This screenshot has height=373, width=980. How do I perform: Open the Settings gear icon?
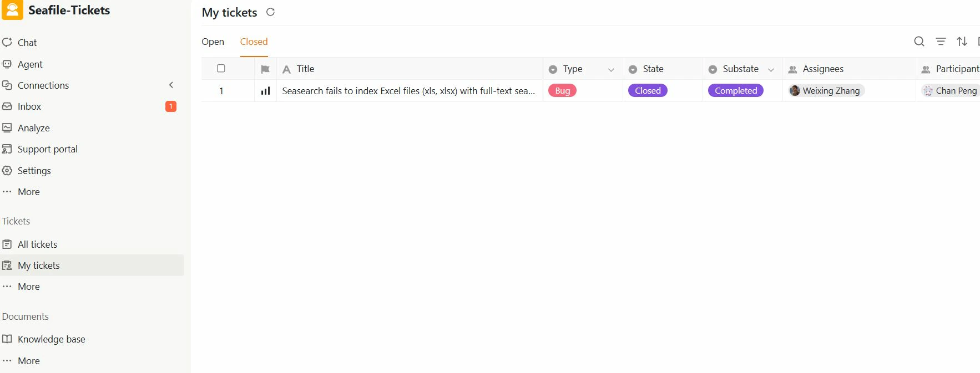tap(7, 171)
